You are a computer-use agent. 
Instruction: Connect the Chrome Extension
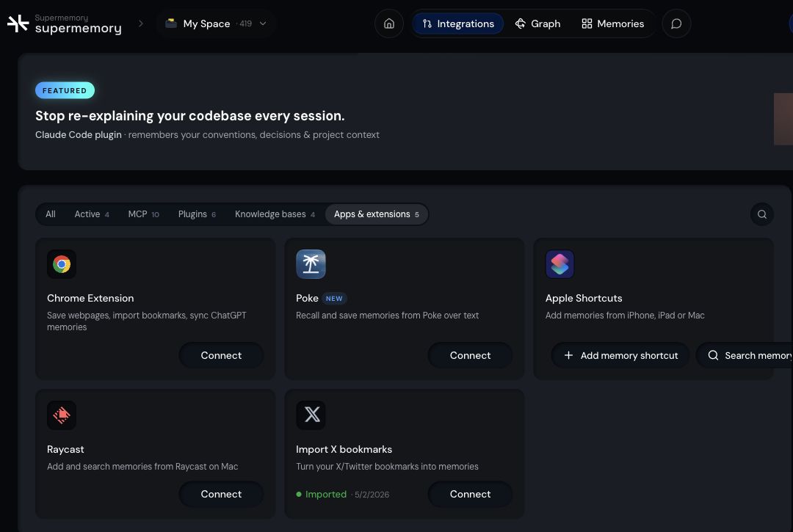click(x=221, y=355)
